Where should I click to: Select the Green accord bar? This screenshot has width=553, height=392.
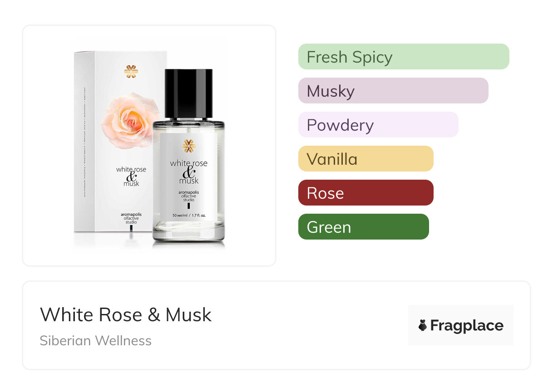(364, 227)
